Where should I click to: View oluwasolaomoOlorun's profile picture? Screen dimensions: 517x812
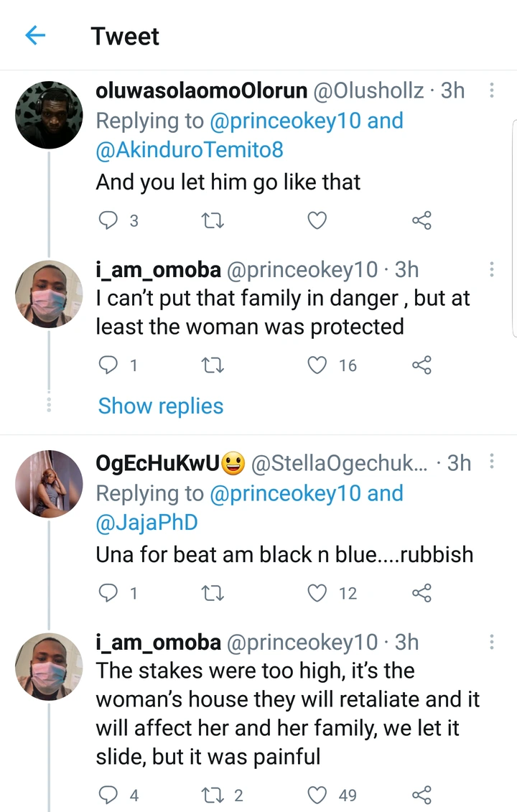tap(49, 114)
